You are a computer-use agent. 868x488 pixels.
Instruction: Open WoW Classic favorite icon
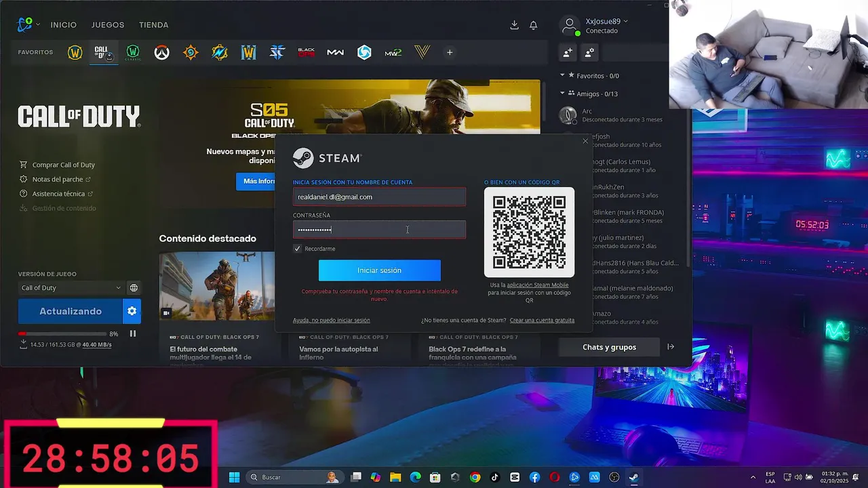pyautogui.click(x=133, y=52)
